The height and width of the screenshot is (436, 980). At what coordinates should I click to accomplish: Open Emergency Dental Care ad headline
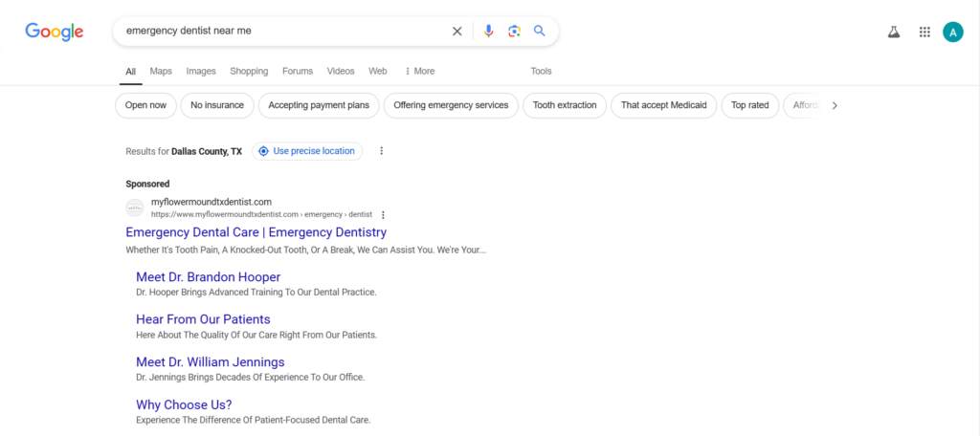pyautogui.click(x=256, y=232)
